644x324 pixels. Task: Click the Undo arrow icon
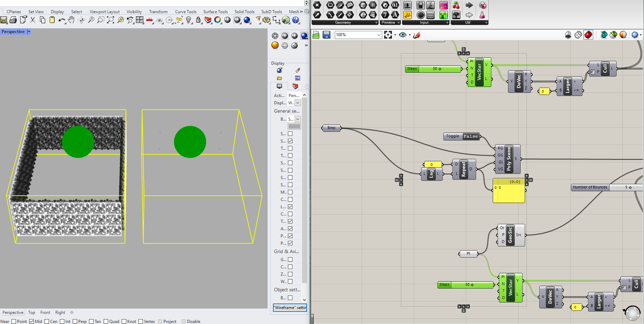coord(62,20)
